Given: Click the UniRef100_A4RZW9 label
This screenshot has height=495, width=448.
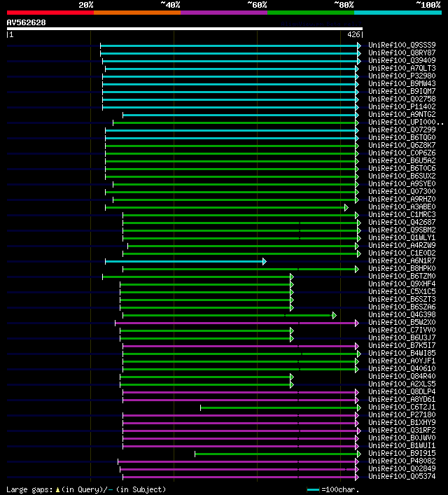Looking at the screenshot, I should [402, 245].
